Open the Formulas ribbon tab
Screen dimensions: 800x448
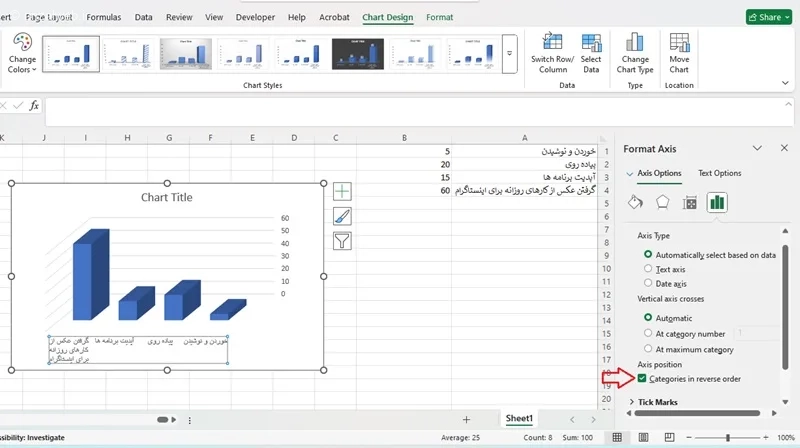click(103, 17)
